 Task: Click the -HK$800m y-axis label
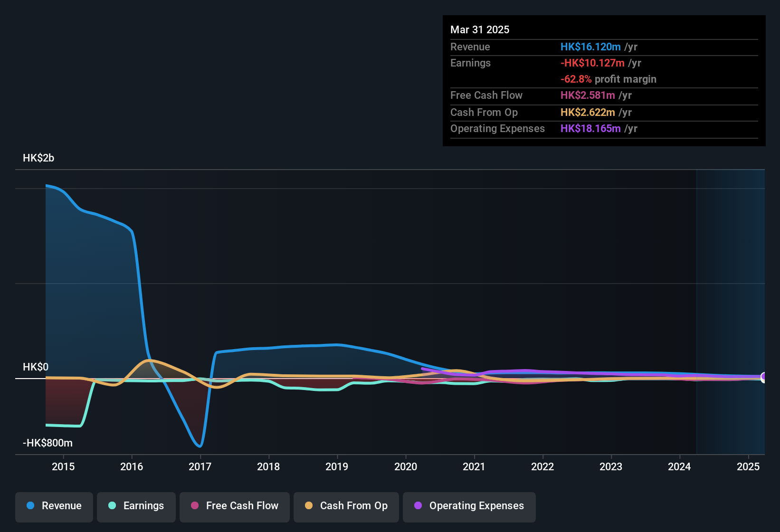tap(48, 443)
